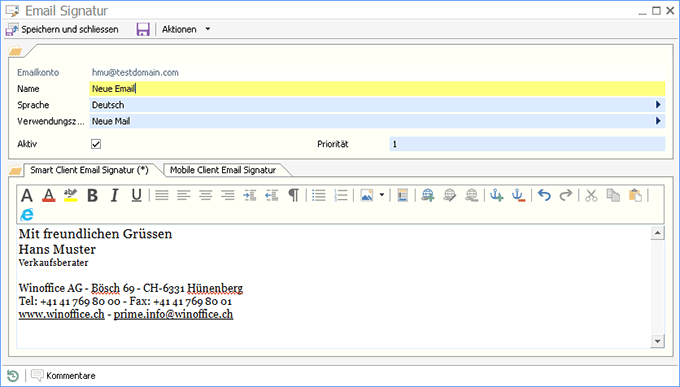Image resolution: width=680 pixels, height=387 pixels.
Task: Select the Neue Mail usage field
Action: tap(377, 121)
